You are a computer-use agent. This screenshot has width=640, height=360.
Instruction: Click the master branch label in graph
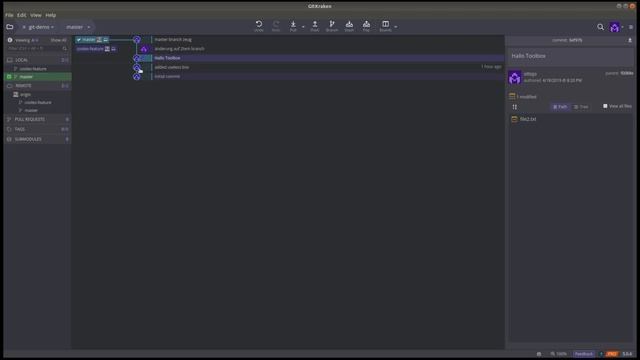click(92, 40)
